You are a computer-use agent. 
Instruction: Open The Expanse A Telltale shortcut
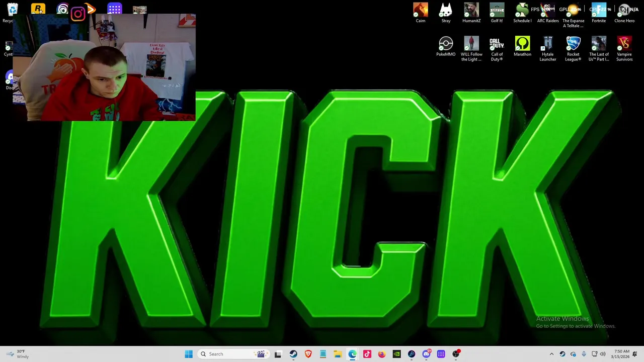573,15
